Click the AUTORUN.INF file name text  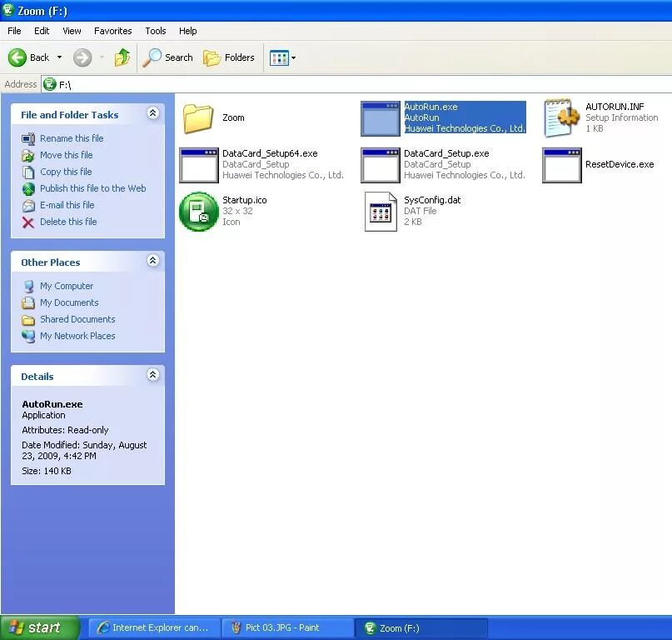pos(615,107)
